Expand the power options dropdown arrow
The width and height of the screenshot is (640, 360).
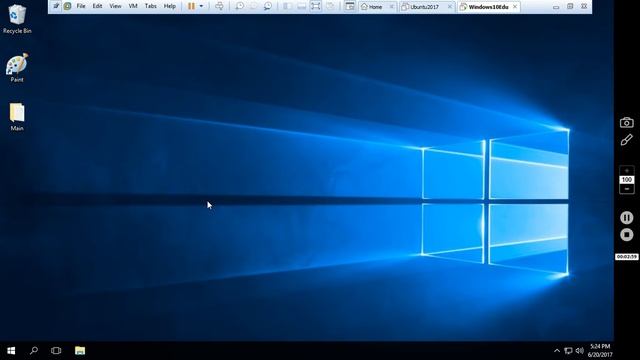point(201,6)
